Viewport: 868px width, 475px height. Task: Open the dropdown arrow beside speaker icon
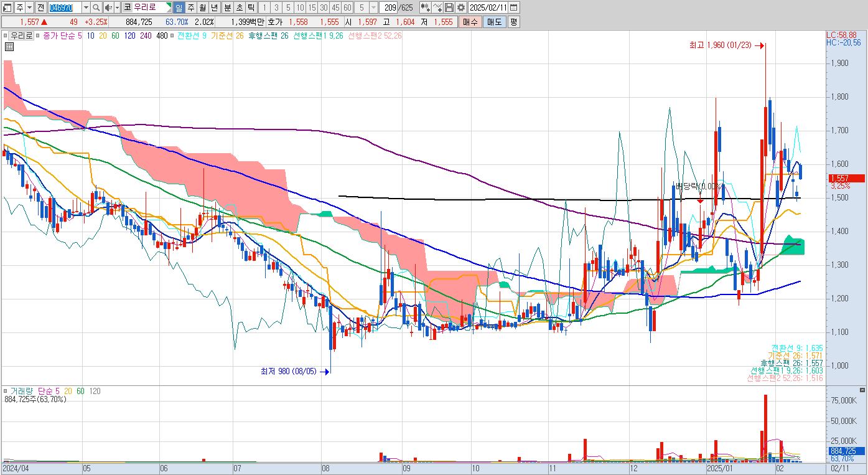click(x=117, y=7)
